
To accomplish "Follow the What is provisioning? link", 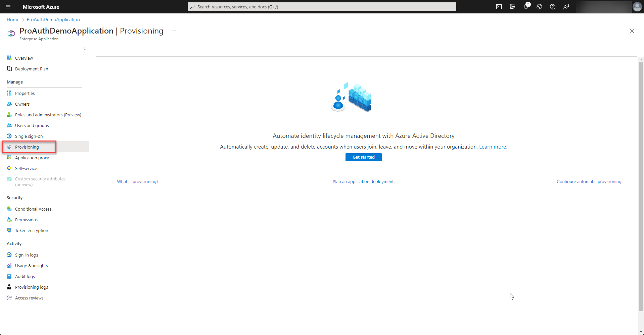I will [137, 181].
